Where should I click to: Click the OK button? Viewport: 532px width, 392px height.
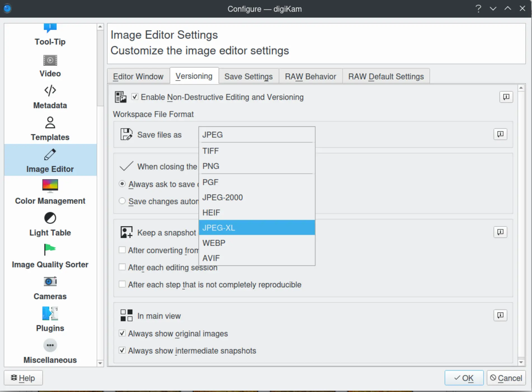464,378
